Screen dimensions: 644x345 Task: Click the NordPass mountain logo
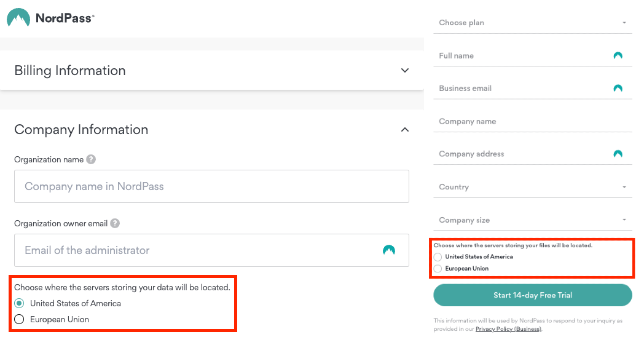(x=18, y=18)
